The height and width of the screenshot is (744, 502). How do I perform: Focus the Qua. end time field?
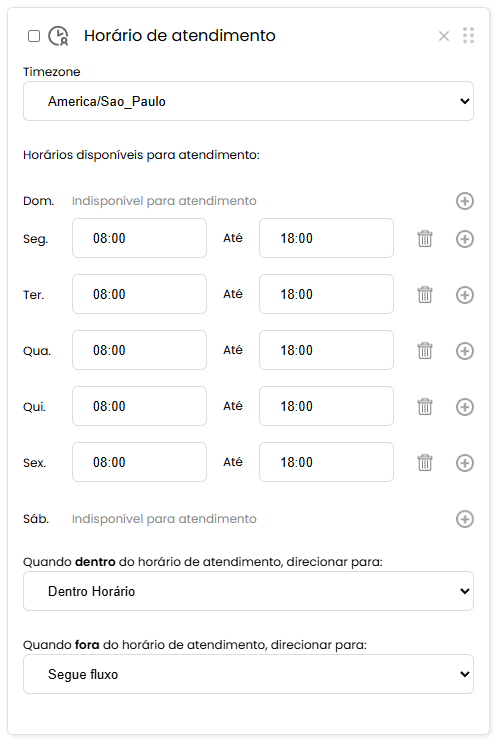point(326,350)
